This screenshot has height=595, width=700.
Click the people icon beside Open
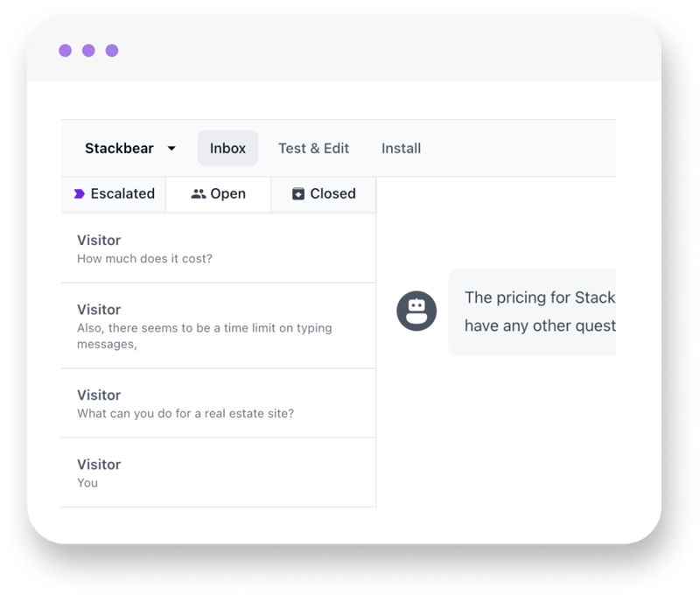199,193
